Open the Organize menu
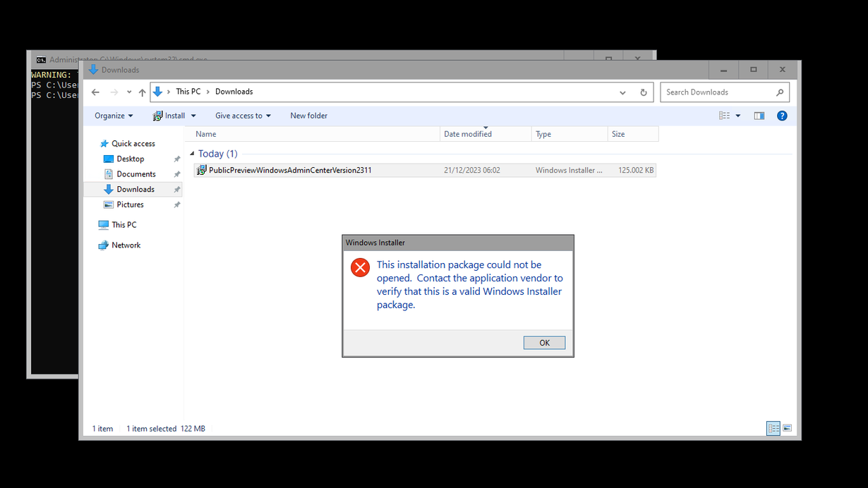 click(x=114, y=116)
